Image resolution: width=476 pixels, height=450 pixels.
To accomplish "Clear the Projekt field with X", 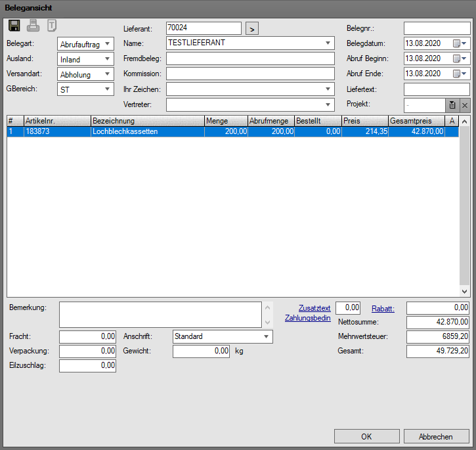I will 464,105.
